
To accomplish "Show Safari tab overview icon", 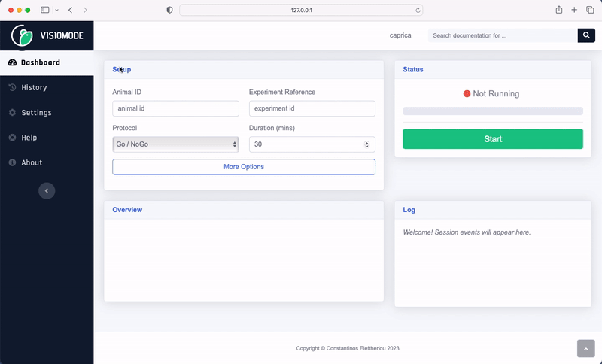I will [x=590, y=10].
